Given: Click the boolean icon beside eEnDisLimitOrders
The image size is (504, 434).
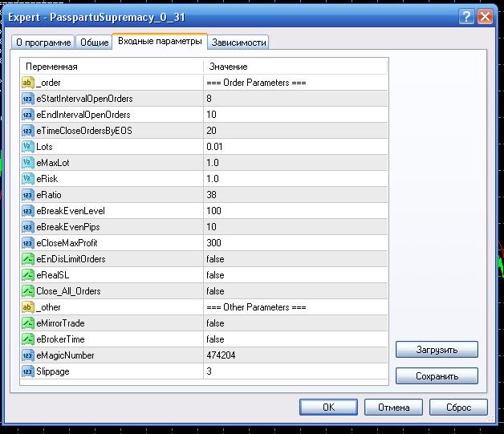Looking at the screenshot, I should (28, 259).
